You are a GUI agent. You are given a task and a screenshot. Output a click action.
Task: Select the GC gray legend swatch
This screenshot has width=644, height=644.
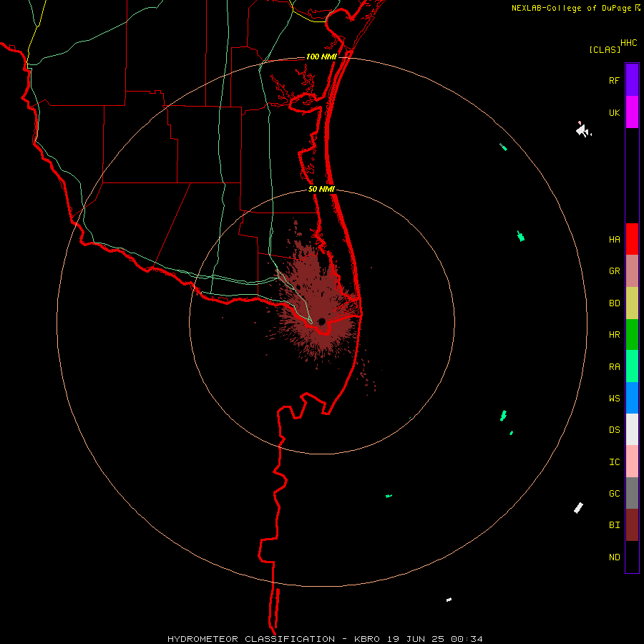632,493
